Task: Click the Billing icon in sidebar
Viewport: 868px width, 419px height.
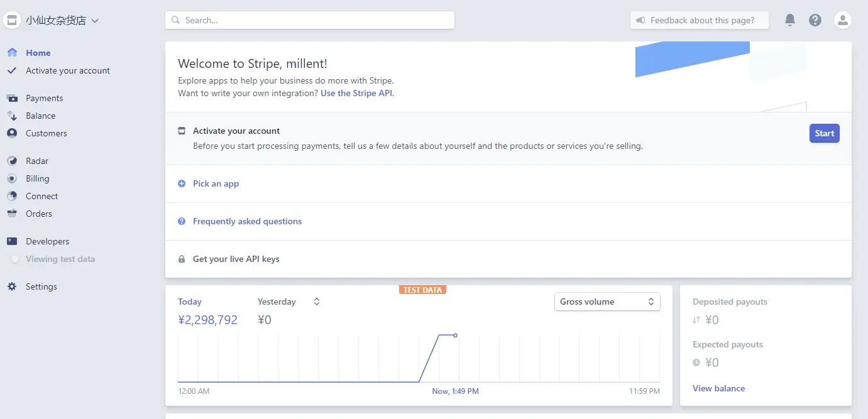Action: point(12,178)
